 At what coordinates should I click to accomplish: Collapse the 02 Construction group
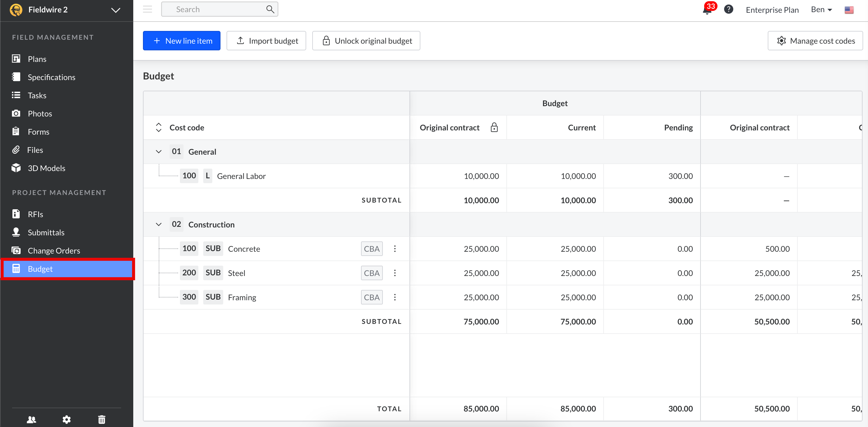tap(159, 225)
